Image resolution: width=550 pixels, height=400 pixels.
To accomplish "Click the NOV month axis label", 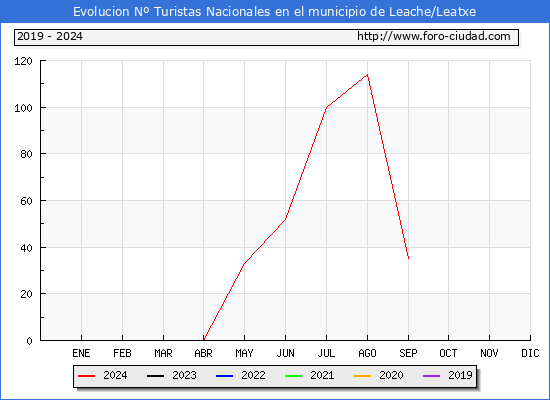I will click(x=489, y=353).
